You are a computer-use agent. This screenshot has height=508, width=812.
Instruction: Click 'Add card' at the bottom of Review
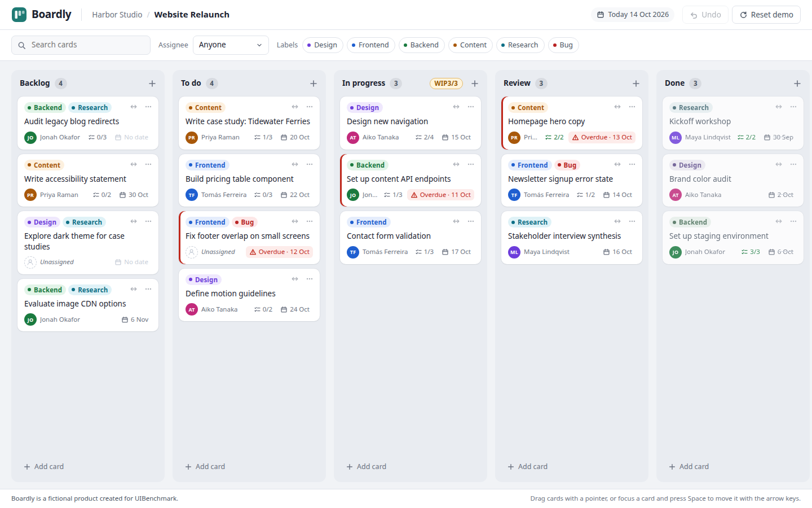[528, 467]
